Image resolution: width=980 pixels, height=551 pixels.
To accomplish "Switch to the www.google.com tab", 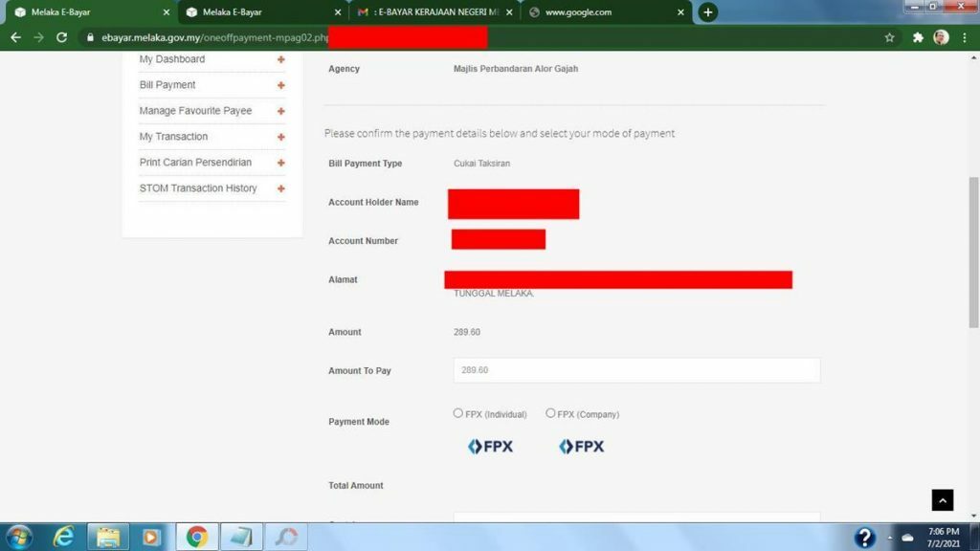I will pos(601,12).
